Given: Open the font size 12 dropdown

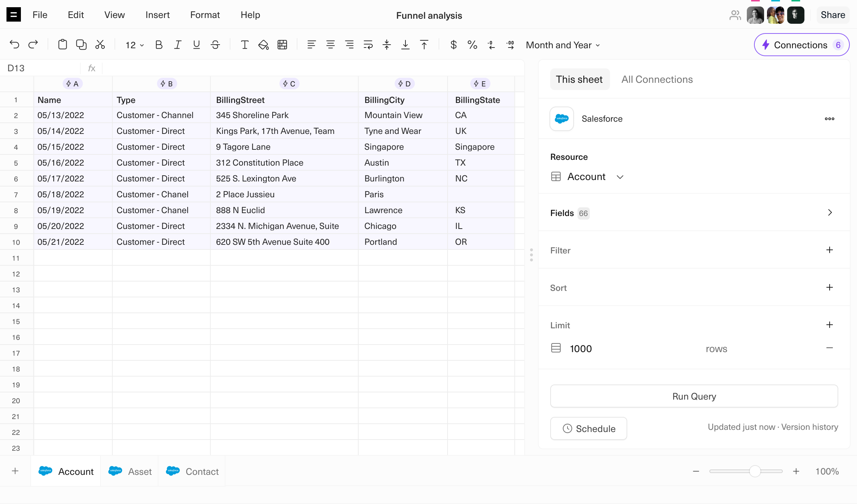Looking at the screenshot, I should 134,45.
